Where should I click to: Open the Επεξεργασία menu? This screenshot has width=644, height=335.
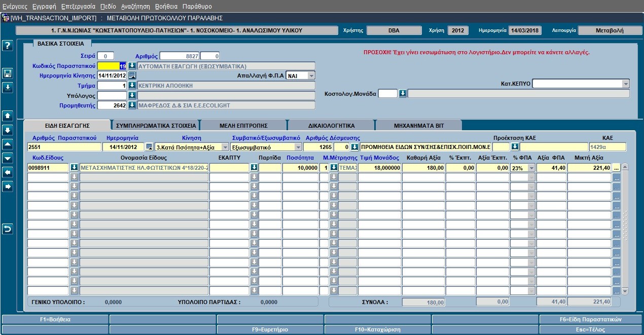tap(78, 7)
